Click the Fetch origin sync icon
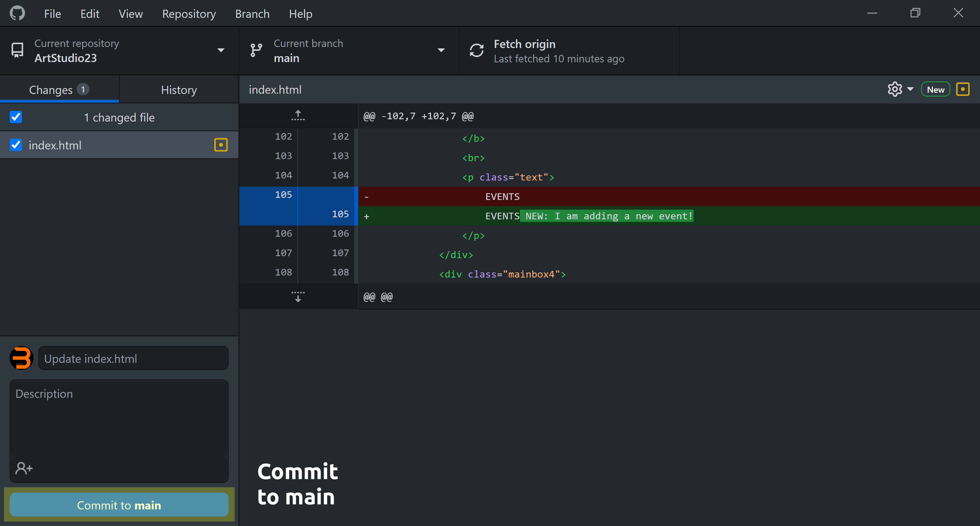The height and width of the screenshot is (526, 980). pyautogui.click(x=476, y=50)
